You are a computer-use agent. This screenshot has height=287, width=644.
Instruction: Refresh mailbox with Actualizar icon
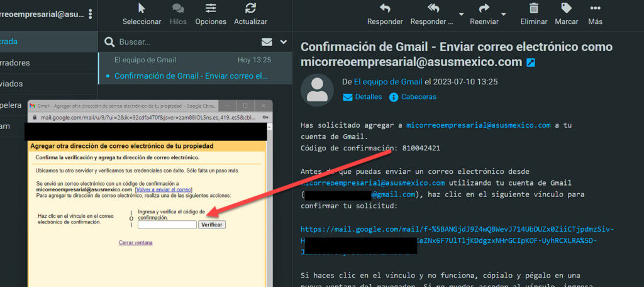coord(250,9)
